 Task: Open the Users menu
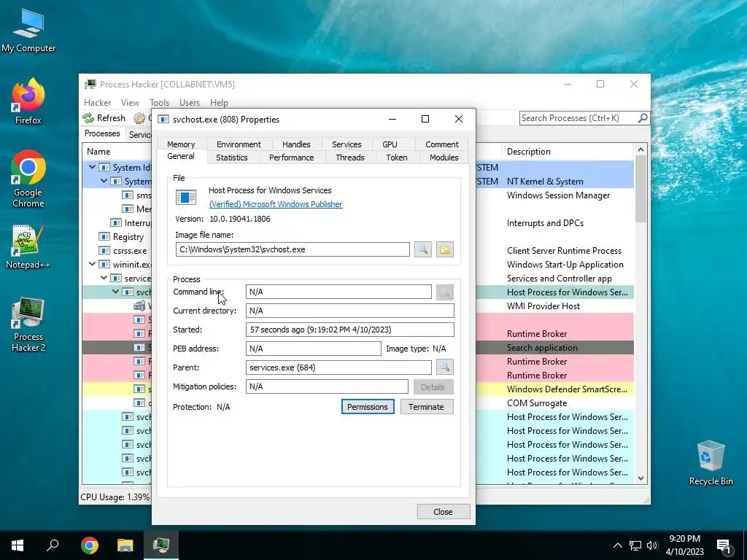[x=190, y=102]
